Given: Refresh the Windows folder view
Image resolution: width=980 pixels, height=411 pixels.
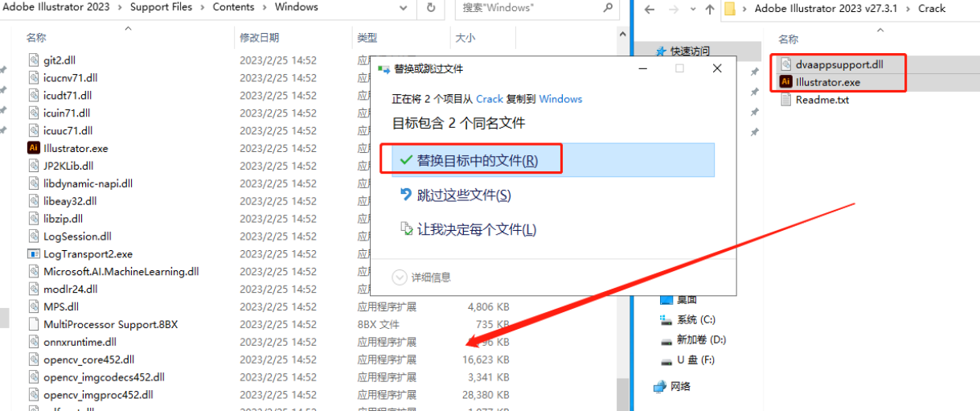Looking at the screenshot, I should pos(432,7).
